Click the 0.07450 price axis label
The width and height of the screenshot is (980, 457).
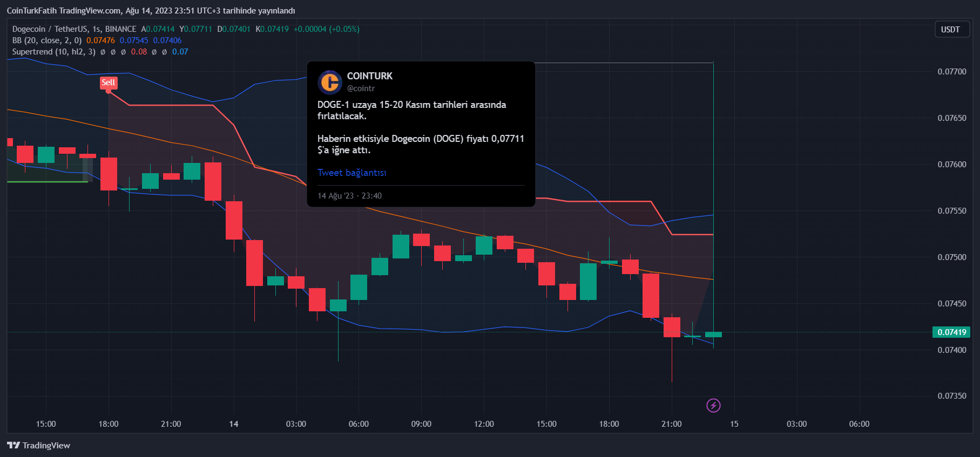click(x=952, y=304)
